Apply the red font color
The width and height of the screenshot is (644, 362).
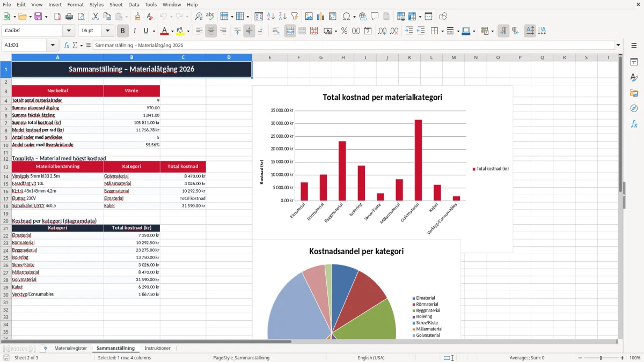coord(164,31)
